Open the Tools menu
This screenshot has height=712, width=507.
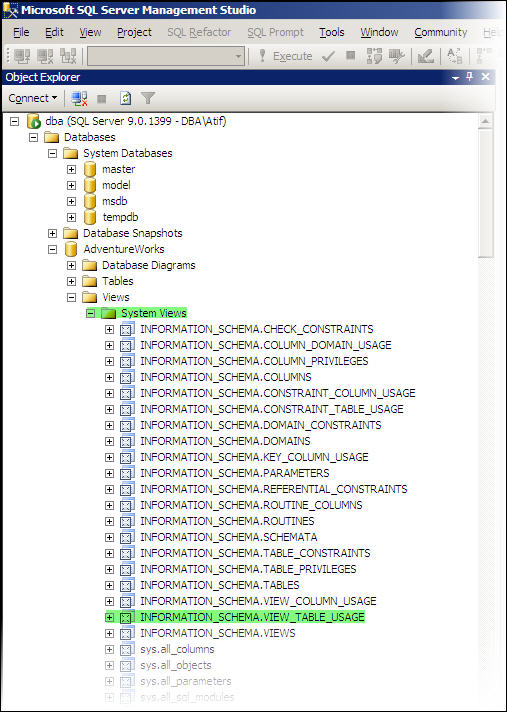(x=332, y=32)
